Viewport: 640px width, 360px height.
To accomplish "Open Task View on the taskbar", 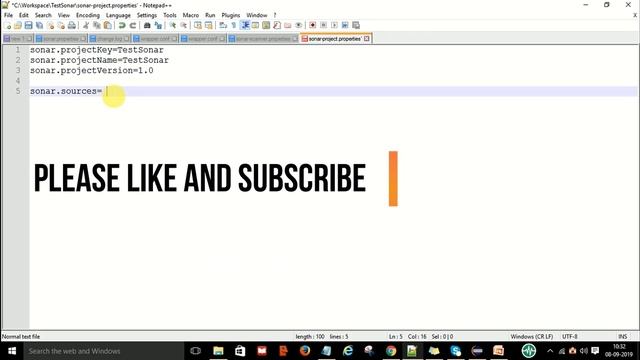I will [196, 351].
